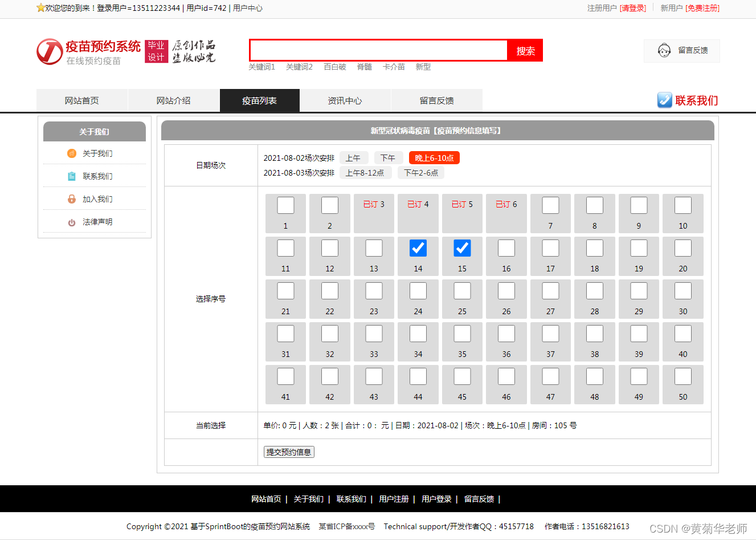Click the 新型 keyword link
The image size is (756, 540).
tap(423, 67)
